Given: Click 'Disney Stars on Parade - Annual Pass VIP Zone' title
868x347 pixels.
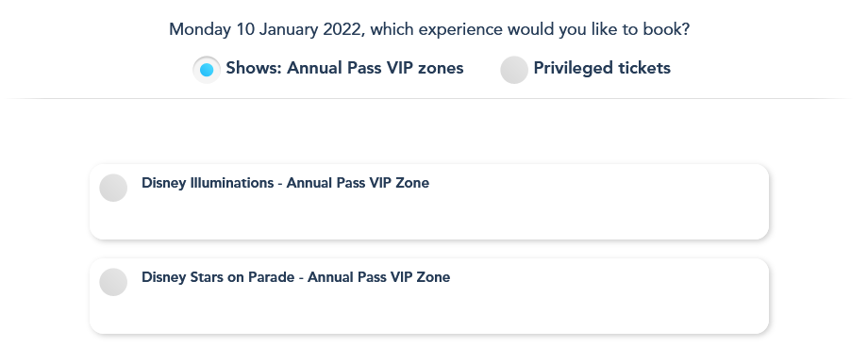Looking at the screenshot, I should [x=295, y=276].
